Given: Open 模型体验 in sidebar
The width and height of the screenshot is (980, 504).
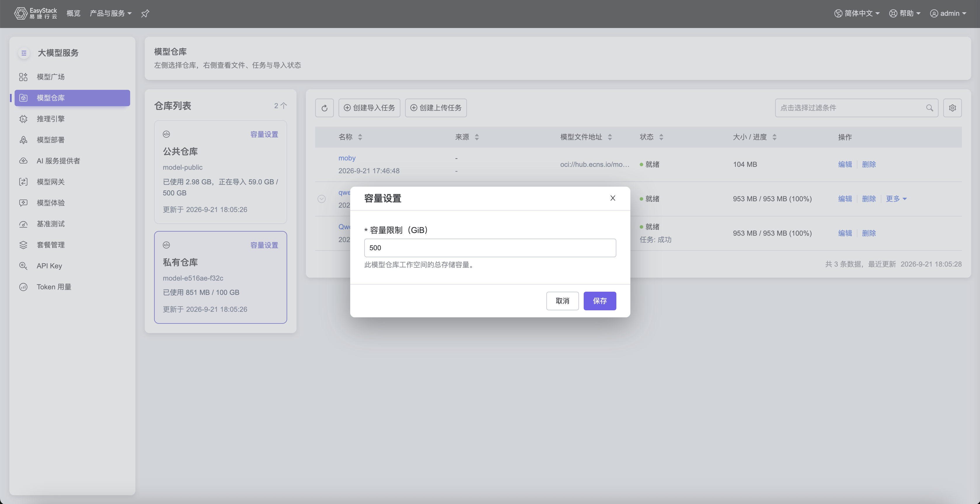Looking at the screenshot, I should pos(72,203).
